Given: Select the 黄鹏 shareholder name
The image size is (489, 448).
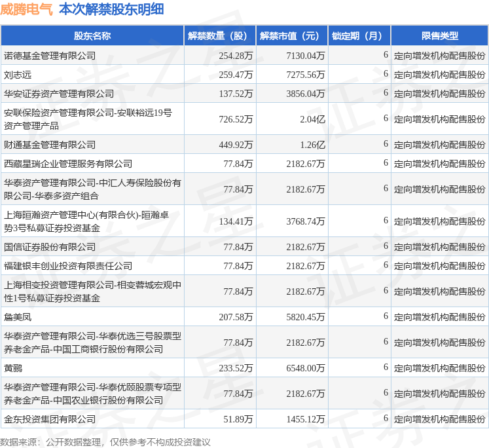Looking at the screenshot, I should [x=13, y=369].
